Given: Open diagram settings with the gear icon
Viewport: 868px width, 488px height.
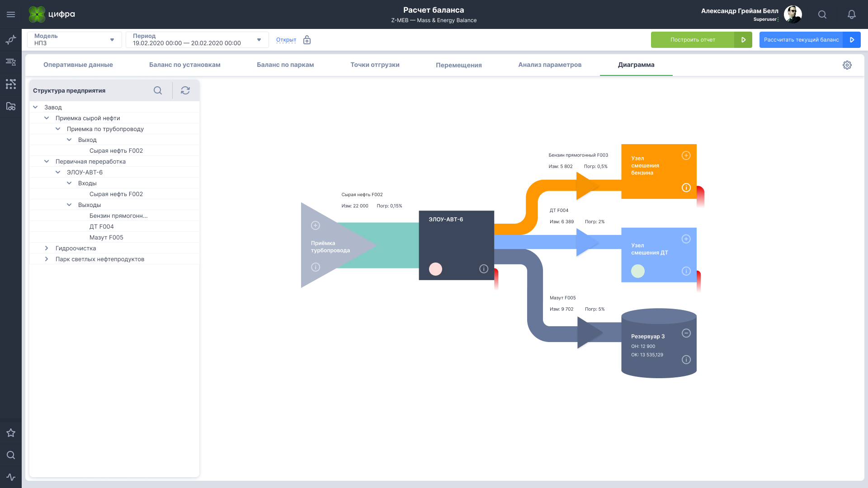Looking at the screenshot, I should tap(847, 65).
